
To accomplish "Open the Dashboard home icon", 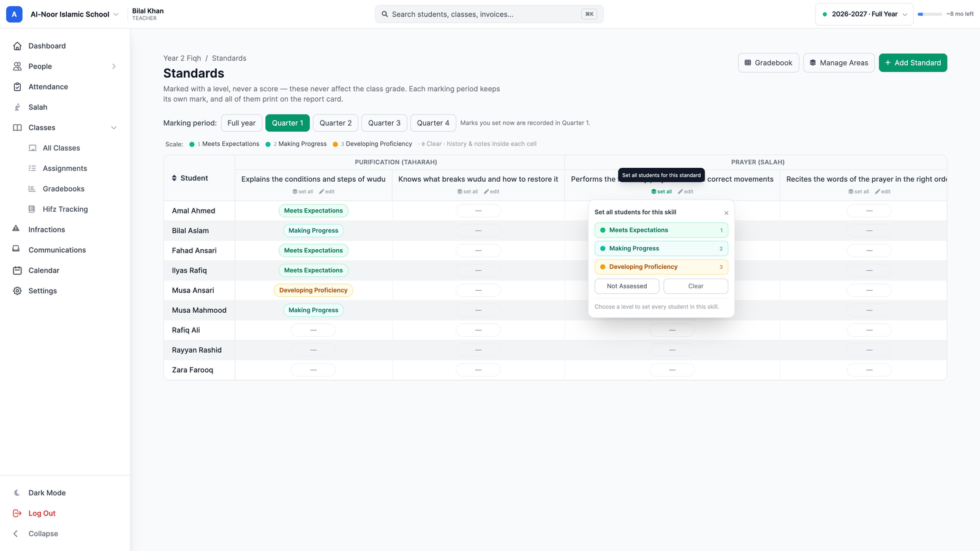I will tap(17, 46).
